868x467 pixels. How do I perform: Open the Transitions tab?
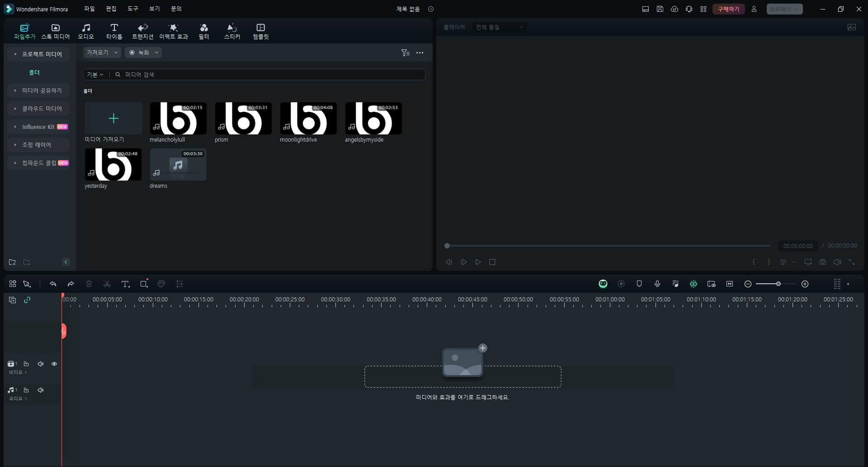pos(142,31)
